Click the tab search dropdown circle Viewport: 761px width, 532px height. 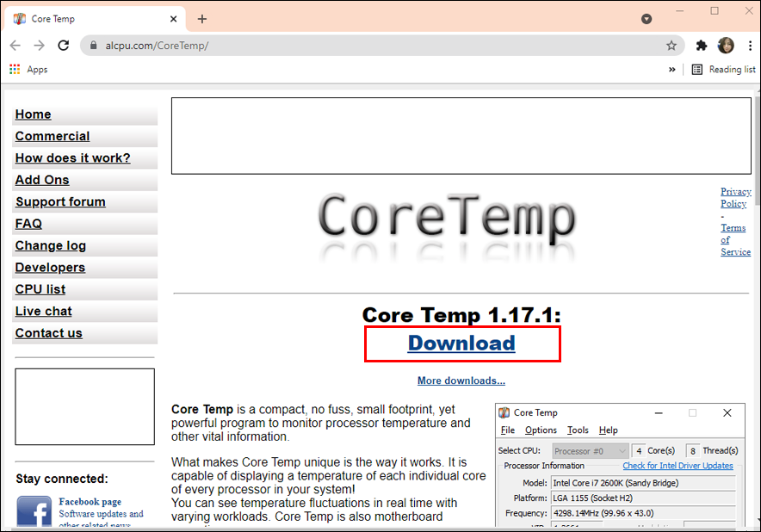pos(647,19)
